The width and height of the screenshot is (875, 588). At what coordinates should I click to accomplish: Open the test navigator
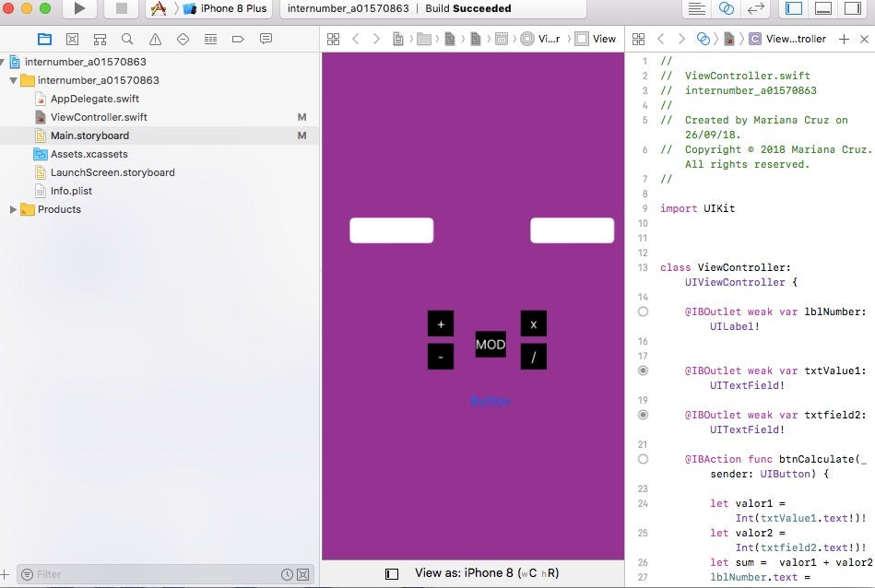pyautogui.click(x=183, y=39)
